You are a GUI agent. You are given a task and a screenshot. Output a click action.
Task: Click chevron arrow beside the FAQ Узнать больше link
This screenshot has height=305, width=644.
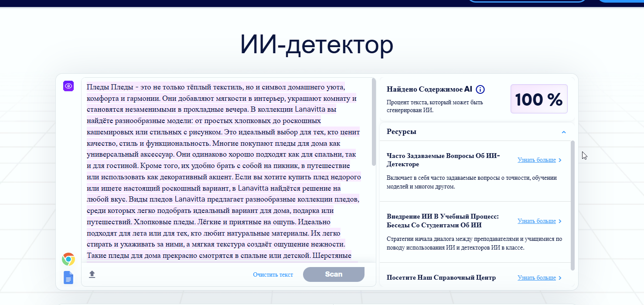pyautogui.click(x=560, y=160)
